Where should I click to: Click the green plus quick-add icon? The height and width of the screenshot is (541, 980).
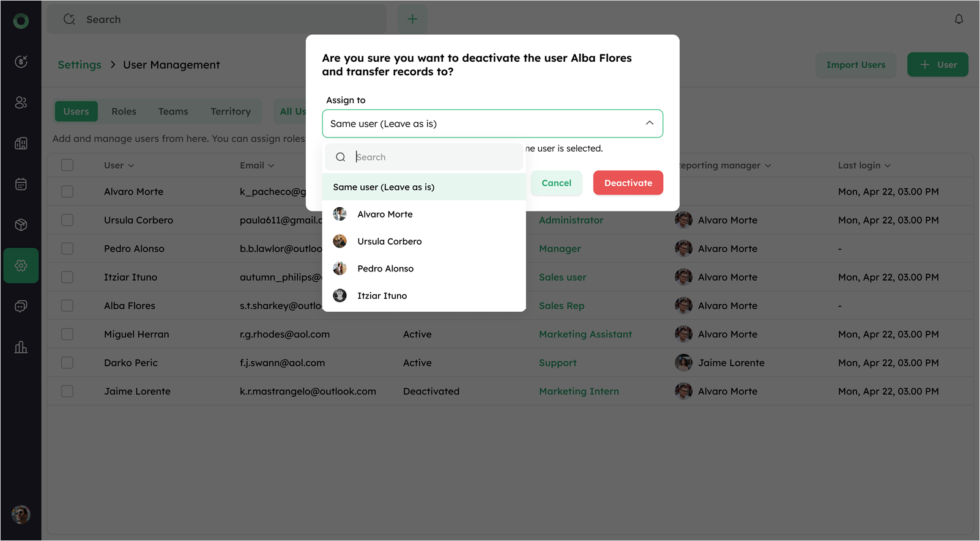click(412, 19)
